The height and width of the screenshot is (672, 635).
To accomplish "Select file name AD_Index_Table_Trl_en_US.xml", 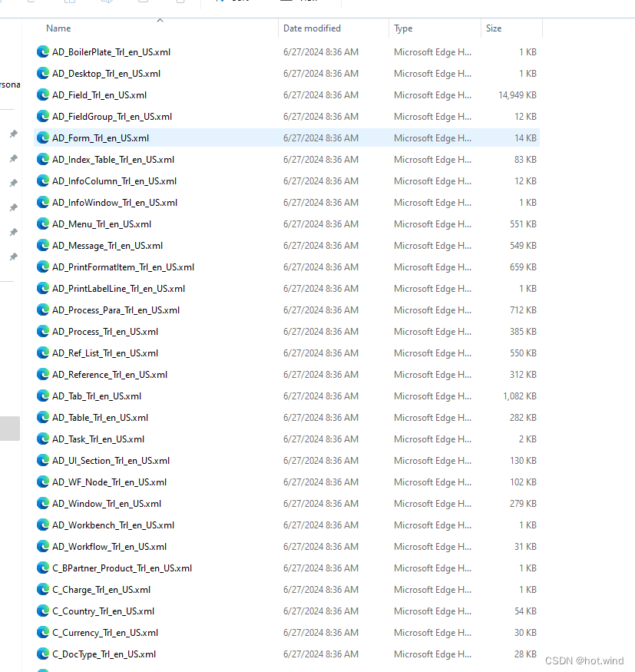I will [113, 160].
